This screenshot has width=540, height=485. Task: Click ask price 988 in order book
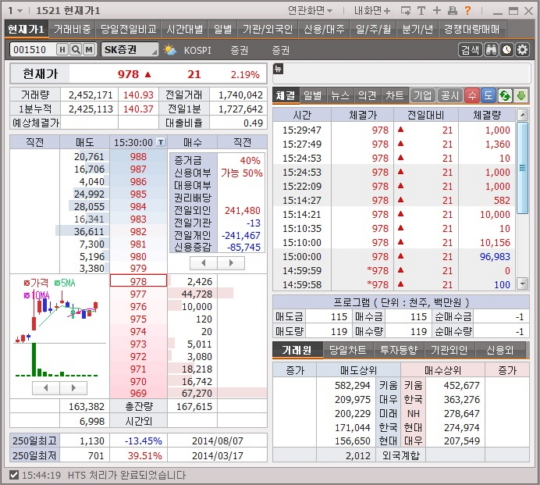[x=138, y=157]
